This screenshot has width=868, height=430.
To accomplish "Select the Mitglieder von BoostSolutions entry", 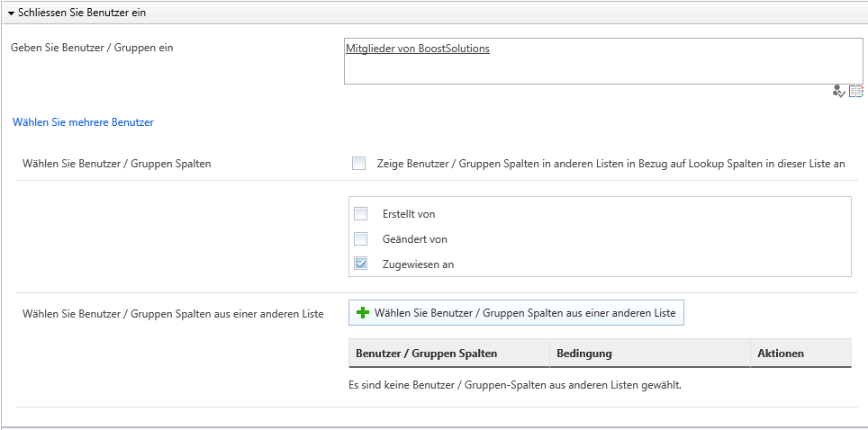I will click(418, 49).
